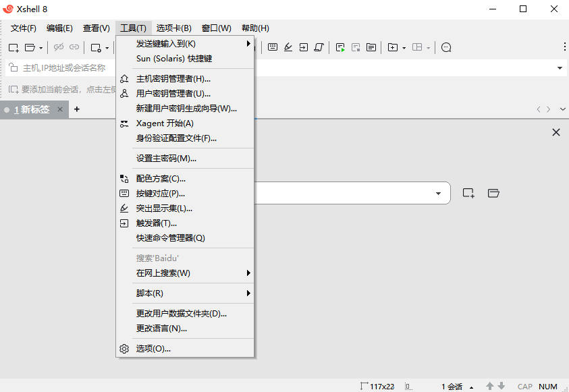Open the 按键对应 keyboard mapping icon
The height and width of the screenshot is (392, 569).
(x=124, y=193)
